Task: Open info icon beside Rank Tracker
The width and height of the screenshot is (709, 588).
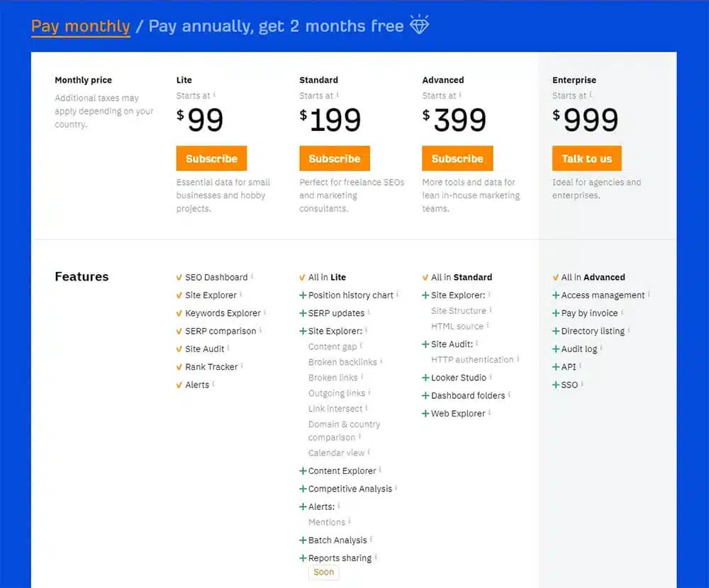Action: [x=242, y=366]
